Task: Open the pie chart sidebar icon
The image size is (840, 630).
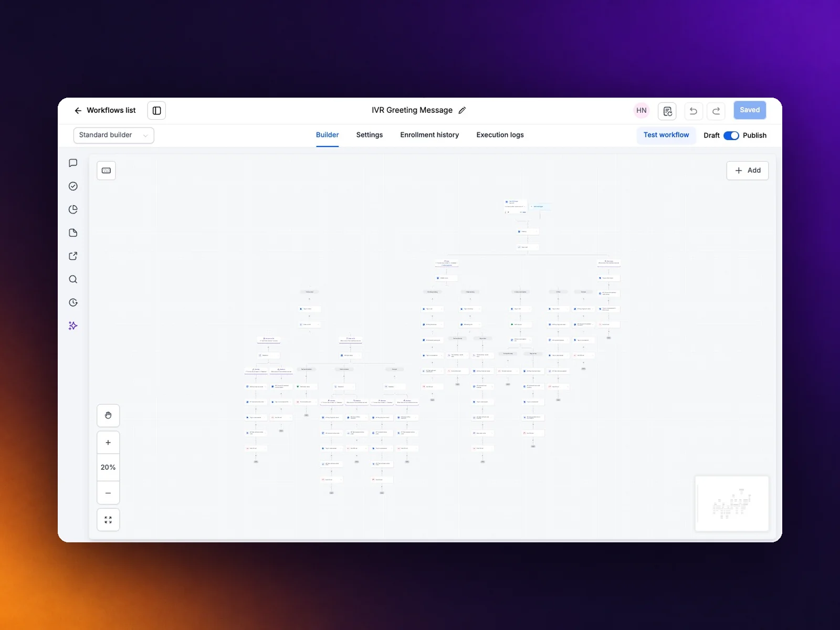Action: pyautogui.click(x=73, y=209)
